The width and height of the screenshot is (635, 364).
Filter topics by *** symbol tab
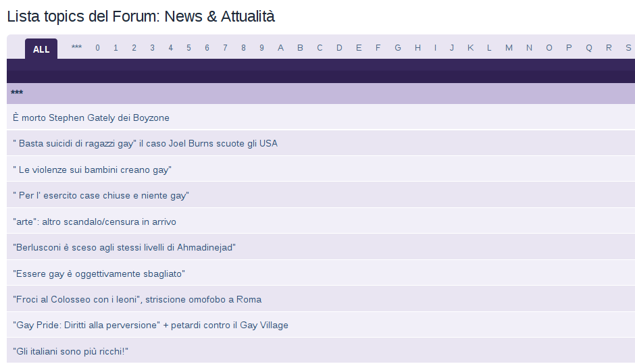(76, 48)
